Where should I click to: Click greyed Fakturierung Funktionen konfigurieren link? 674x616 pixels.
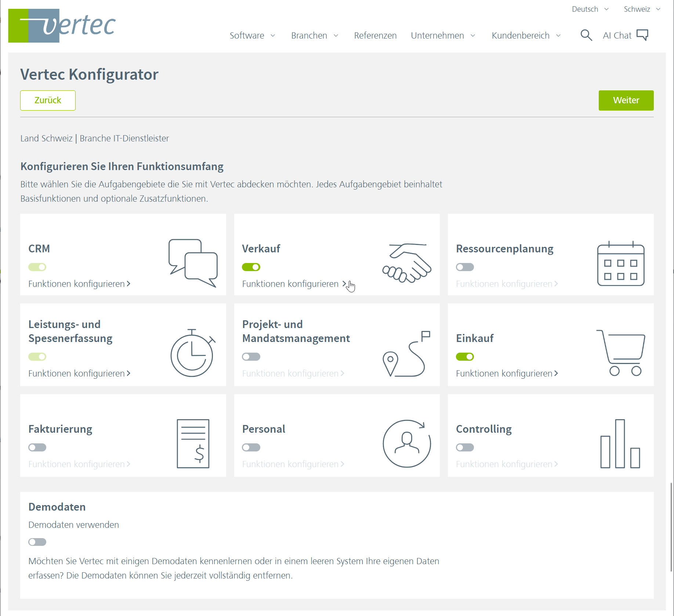pos(79,464)
